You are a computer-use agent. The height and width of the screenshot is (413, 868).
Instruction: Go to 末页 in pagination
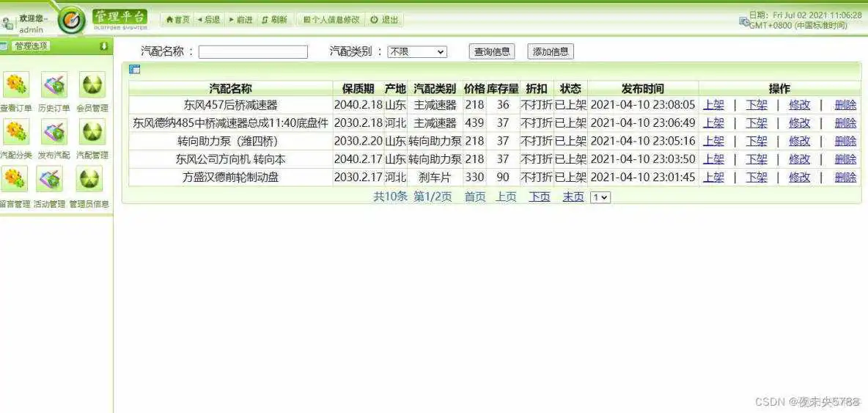coord(573,197)
